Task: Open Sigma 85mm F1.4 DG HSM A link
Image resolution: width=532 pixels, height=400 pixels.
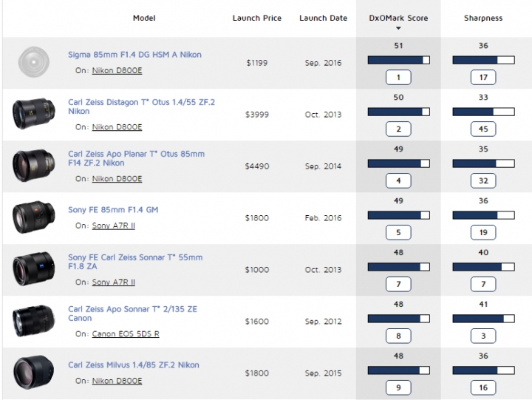Action: (x=134, y=55)
